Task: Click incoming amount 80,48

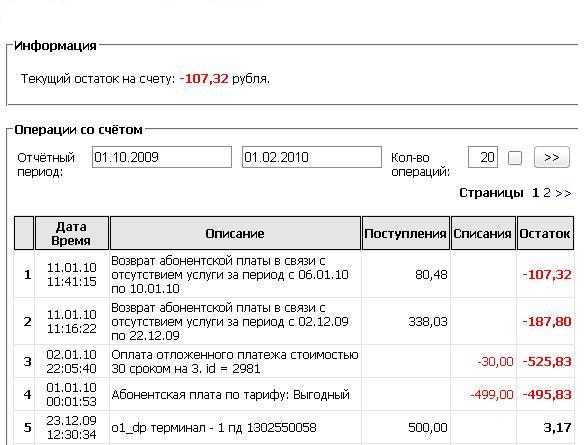Action: click(x=431, y=274)
